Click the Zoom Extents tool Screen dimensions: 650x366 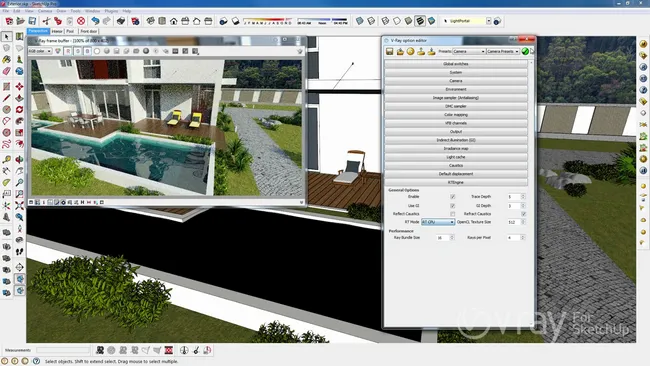click(x=19, y=206)
